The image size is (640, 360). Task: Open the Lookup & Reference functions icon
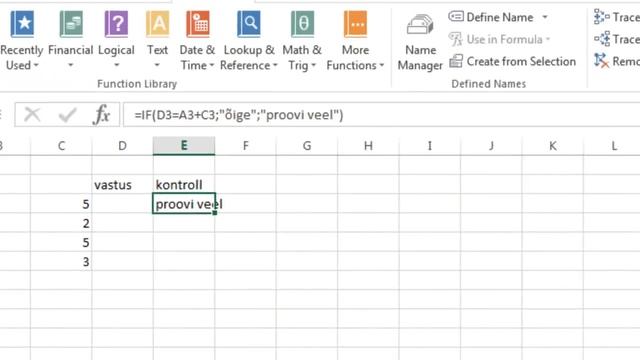coord(249,24)
